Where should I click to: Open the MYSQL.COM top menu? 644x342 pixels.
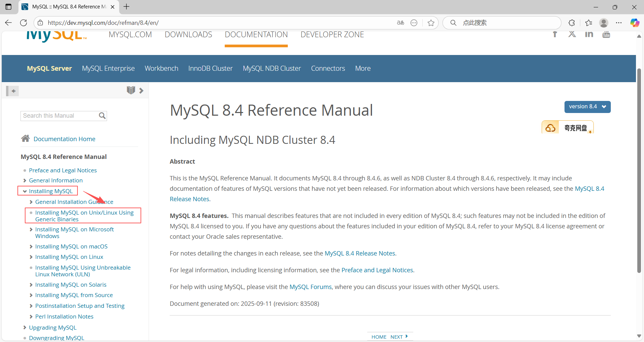(130, 35)
